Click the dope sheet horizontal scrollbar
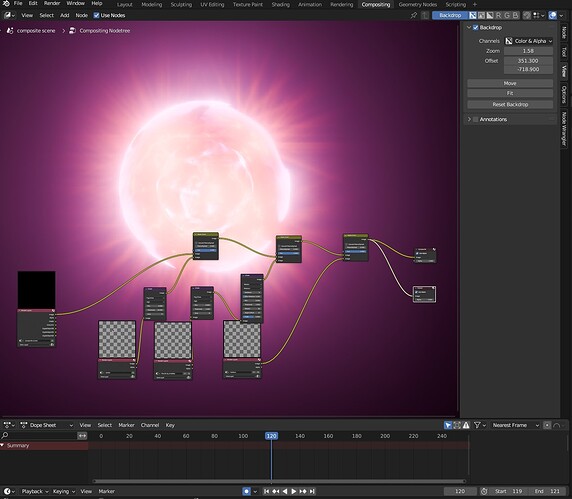 click(x=279, y=481)
